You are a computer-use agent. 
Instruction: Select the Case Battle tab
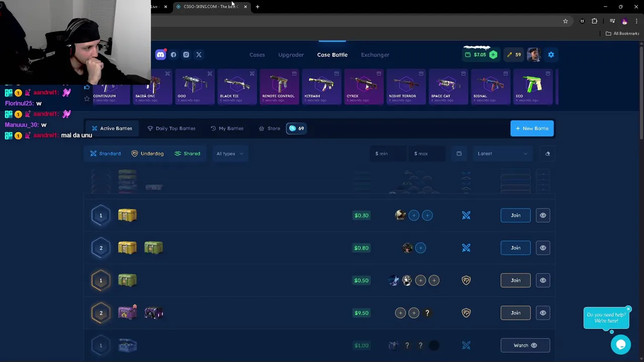(332, 55)
